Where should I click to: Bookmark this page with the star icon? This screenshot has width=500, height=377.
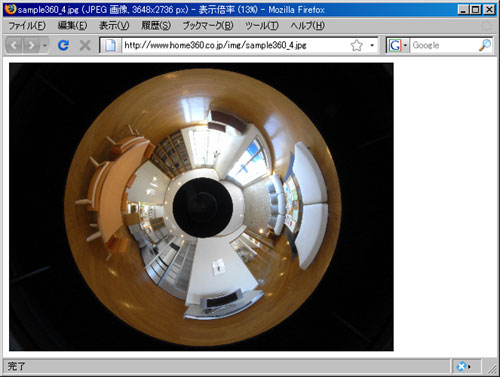pyautogui.click(x=356, y=45)
